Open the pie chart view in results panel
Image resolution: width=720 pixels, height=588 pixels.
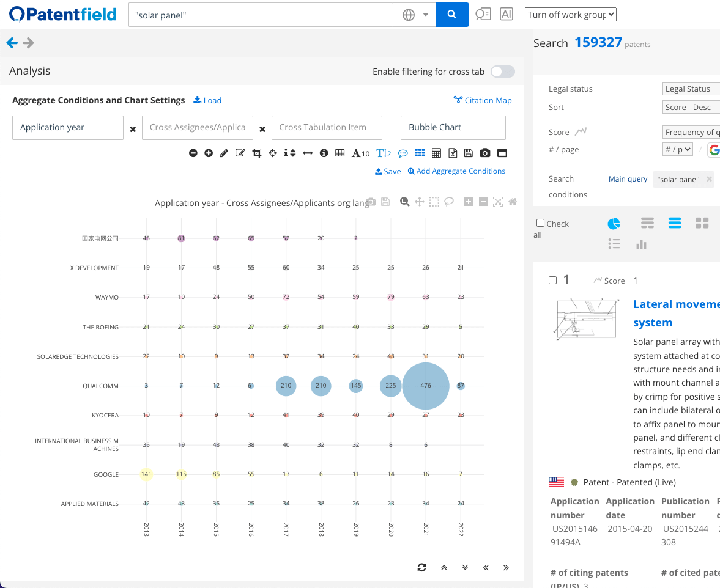tap(614, 223)
